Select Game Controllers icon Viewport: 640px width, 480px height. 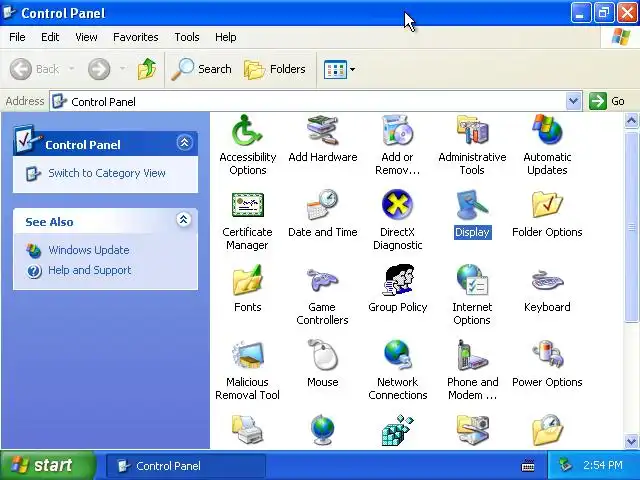[322, 280]
